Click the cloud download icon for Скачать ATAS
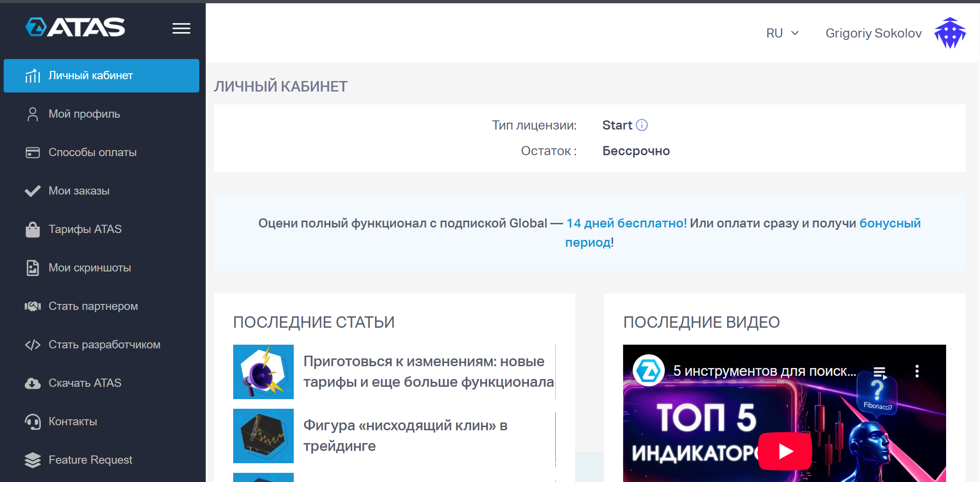This screenshot has height=482, width=980. coord(33,383)
